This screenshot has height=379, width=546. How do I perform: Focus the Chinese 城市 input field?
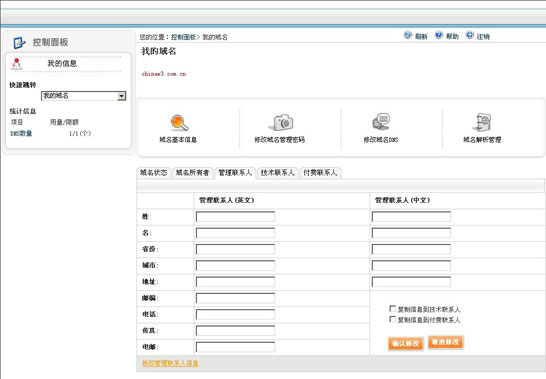411,265
